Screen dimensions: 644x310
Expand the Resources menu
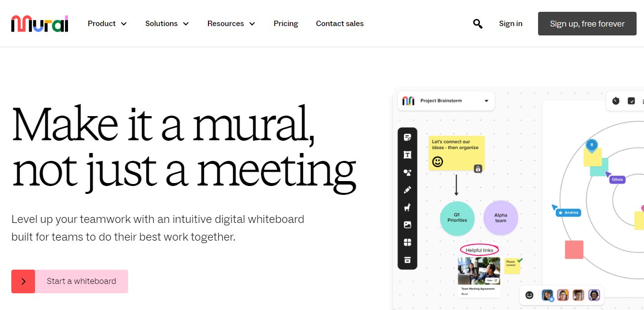(x=231, y=24)
